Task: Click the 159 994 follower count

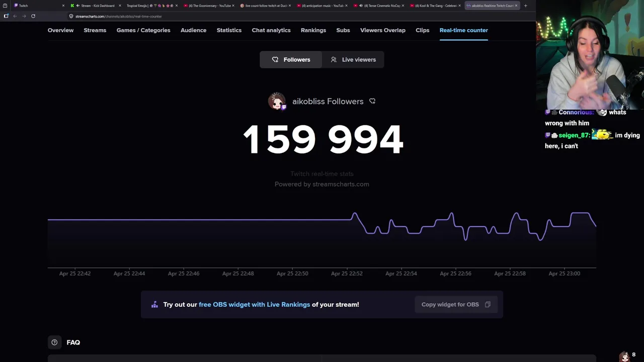Action: (323, 139)
